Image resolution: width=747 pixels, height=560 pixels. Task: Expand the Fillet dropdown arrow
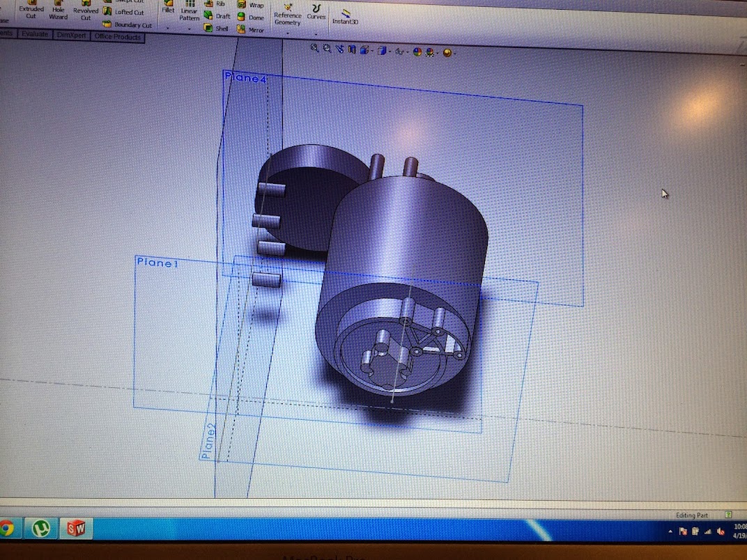pyautogui.click(x=168, y=29)
